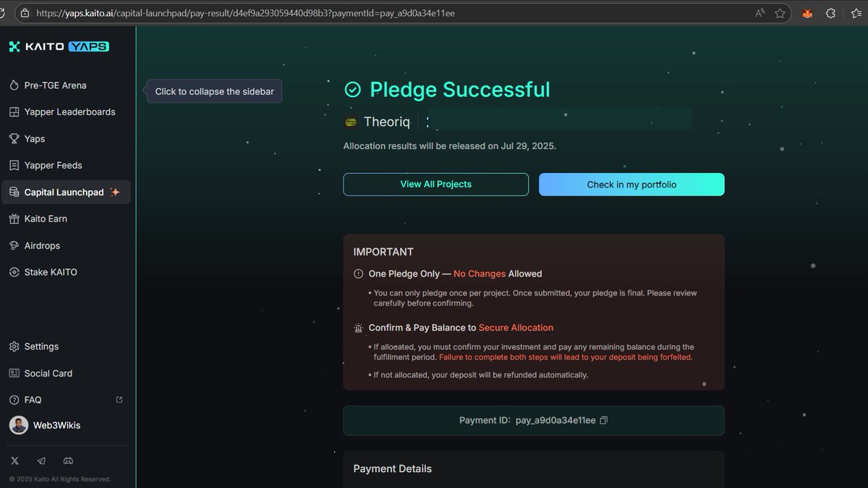Open the MetaMask fox extension
The width and height of the screenshot is (868, 488).
[x=807, y=13]
